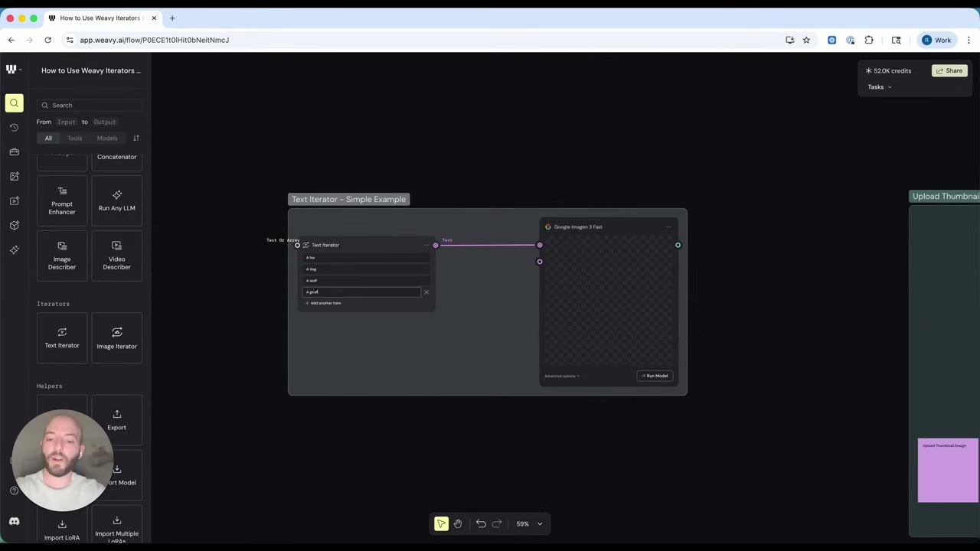Click the workflow title How to Use Weavy Iterators
The height and width of the screenshot is (551, 980).
(91, 70)
